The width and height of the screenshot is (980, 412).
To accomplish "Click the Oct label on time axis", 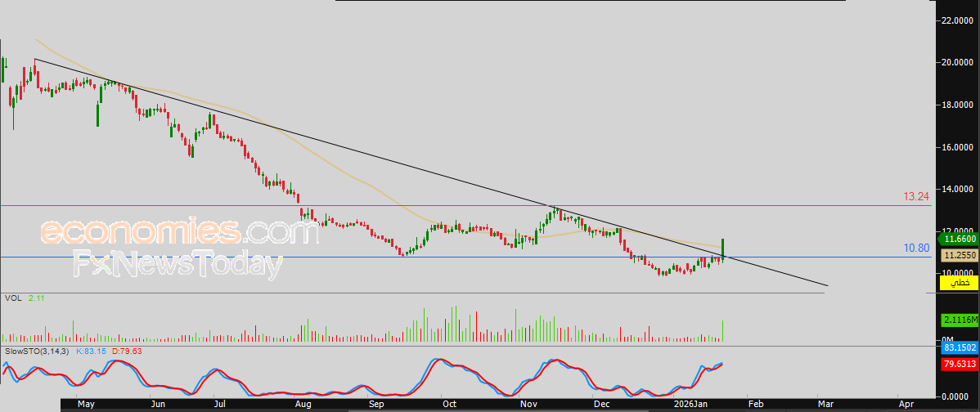I will tap(448, 404).
